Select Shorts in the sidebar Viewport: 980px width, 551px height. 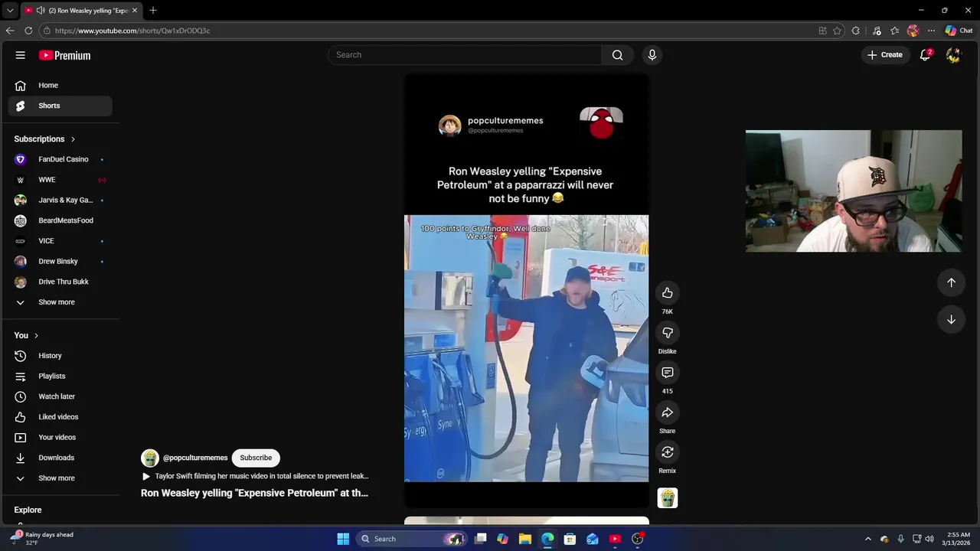[x=60, y=106]
